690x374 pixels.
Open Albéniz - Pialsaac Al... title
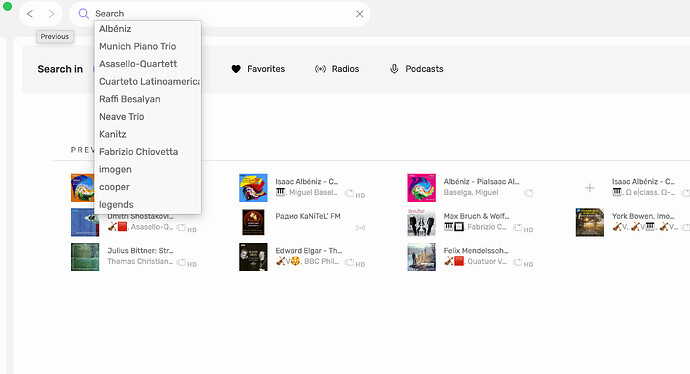(481, 181)
